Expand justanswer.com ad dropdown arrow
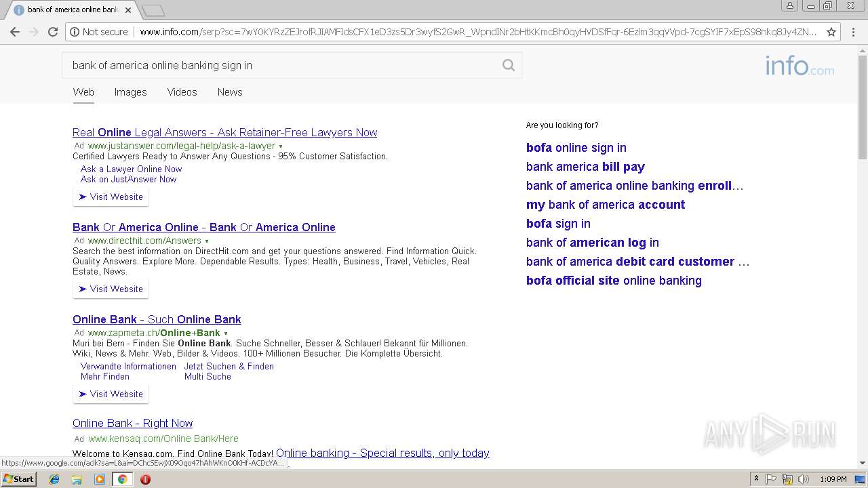The image size is (868, 488). click(x=281, y=146)
